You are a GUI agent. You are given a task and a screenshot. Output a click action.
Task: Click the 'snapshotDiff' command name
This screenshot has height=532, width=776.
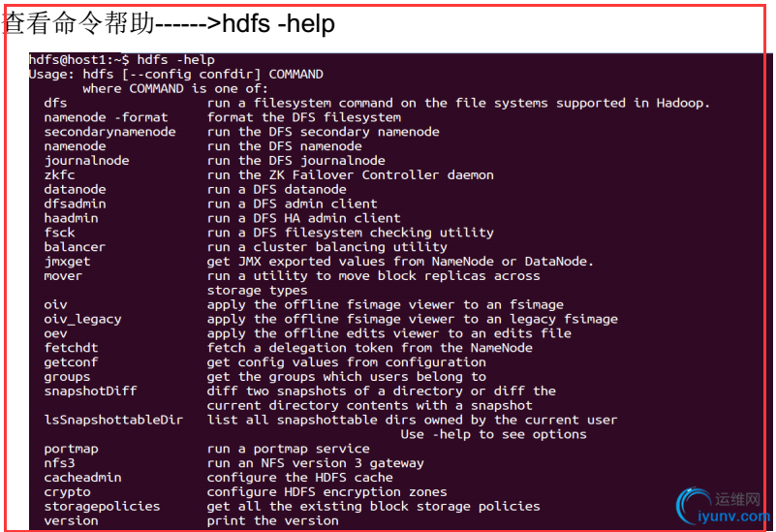click(90, 391)
